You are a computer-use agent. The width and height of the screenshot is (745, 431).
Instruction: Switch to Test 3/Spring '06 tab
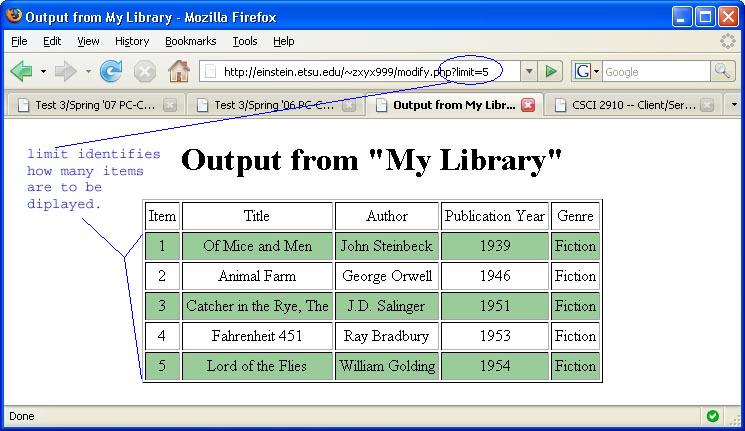pyautogui.click(x=274, y=105)
